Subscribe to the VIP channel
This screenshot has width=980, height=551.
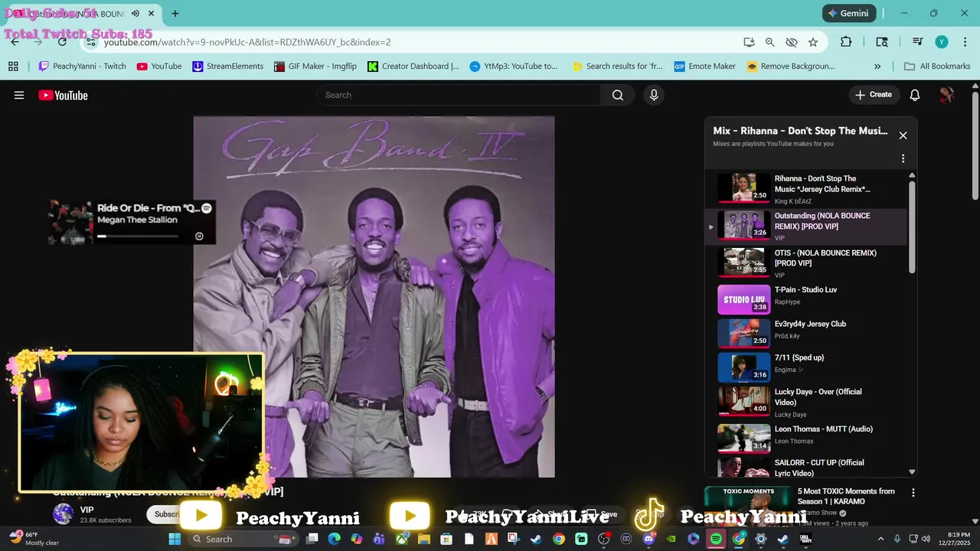click(x=167, y=514)
